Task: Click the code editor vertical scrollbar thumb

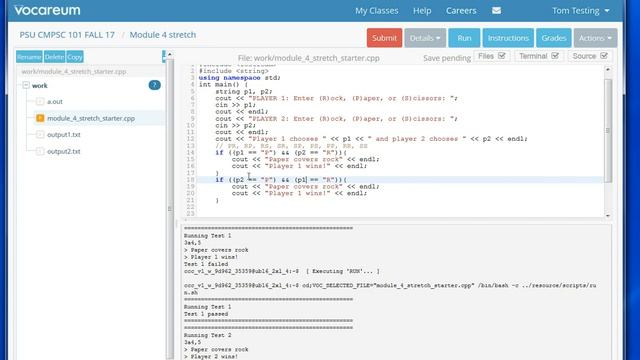Action: click(x=608, y=131)
